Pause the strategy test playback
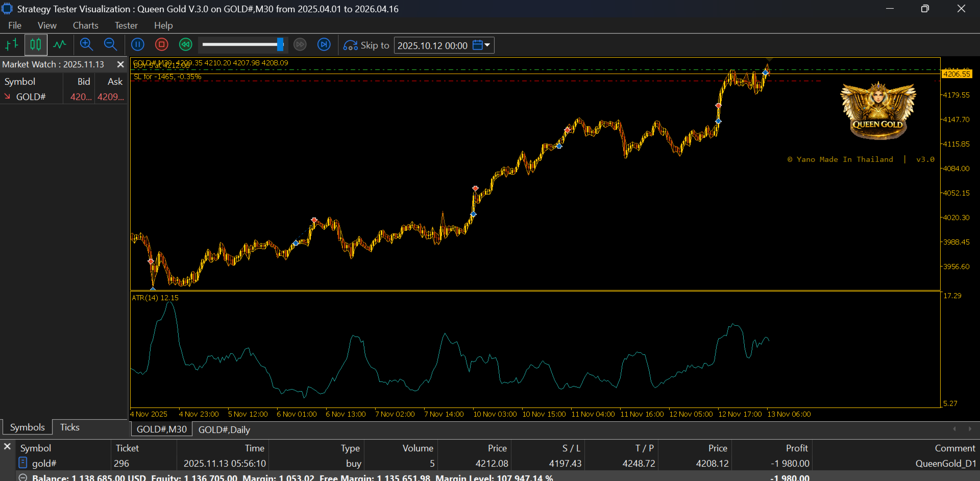 tap(138, 45)
